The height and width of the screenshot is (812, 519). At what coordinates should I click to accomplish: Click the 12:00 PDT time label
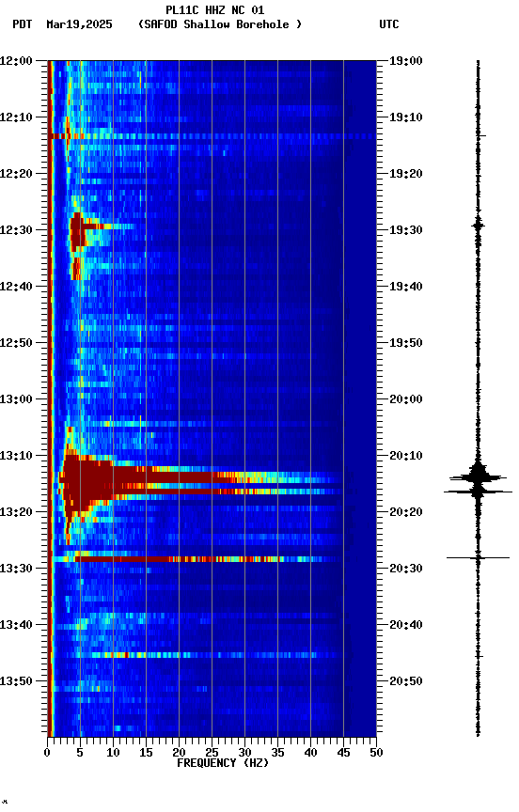pyautogui.click(x=16, y=61)
